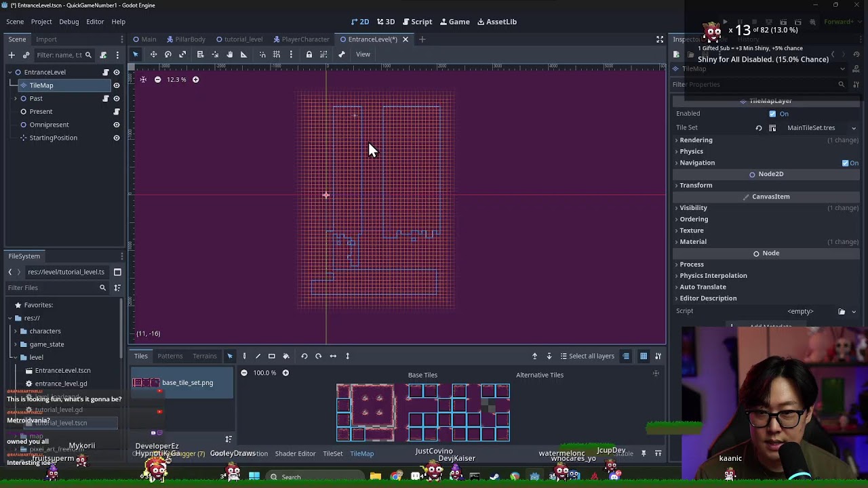This screenshot has height=488, width=868.
Task: Rotate tile left icon
Action: pos(304,356)
